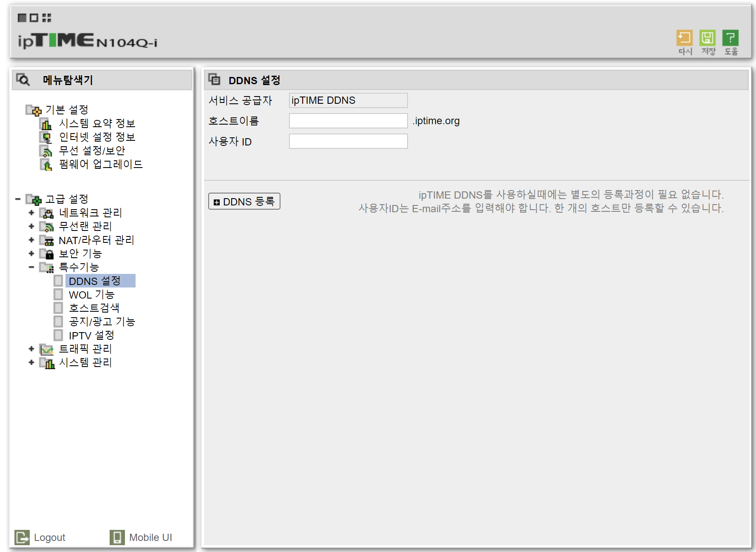Click the 메뉴탐색기 header text
The image size is (756, 552).
pos(68,80)
